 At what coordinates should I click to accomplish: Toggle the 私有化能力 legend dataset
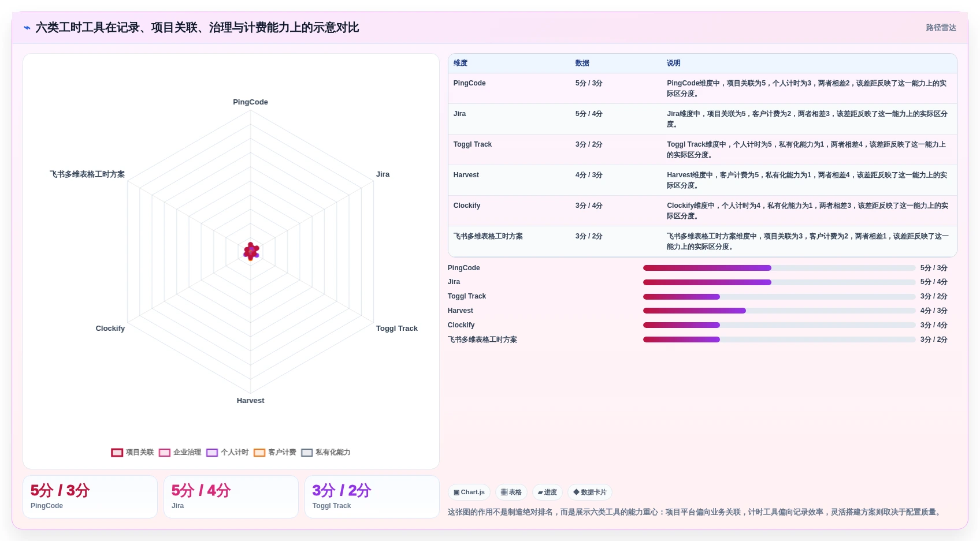coord(325,453)
